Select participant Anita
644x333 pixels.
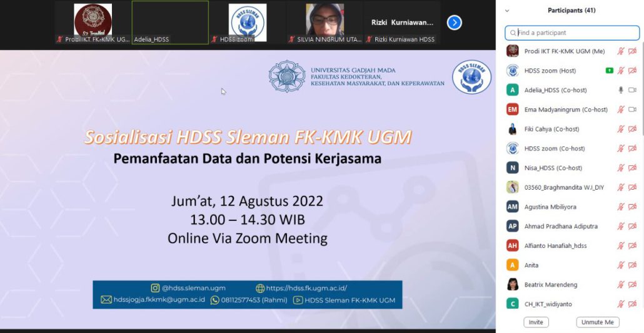571,265
